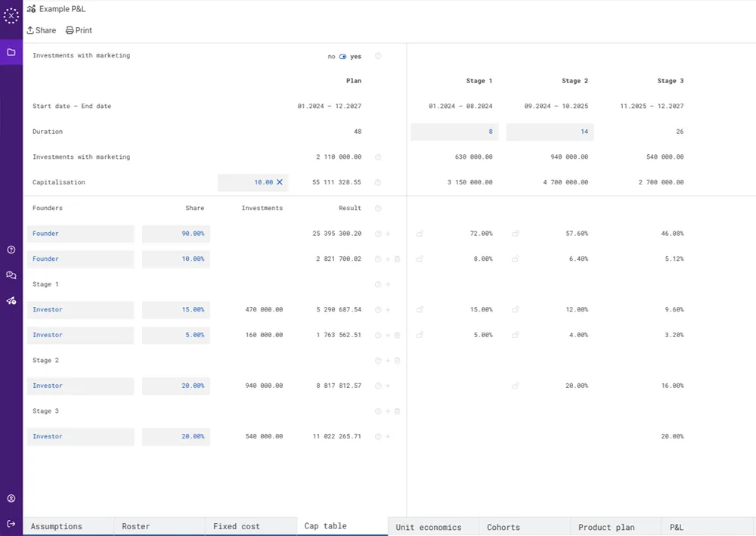The image size is (756, 536).
Task: Select the paper plane icon in sidebar
Action: [x=11, y=301]
